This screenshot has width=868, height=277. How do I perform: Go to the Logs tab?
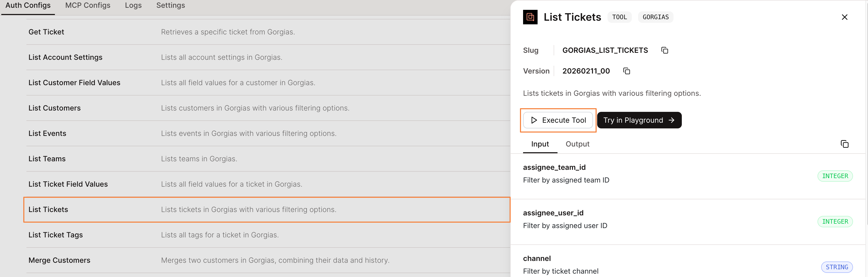133,5
